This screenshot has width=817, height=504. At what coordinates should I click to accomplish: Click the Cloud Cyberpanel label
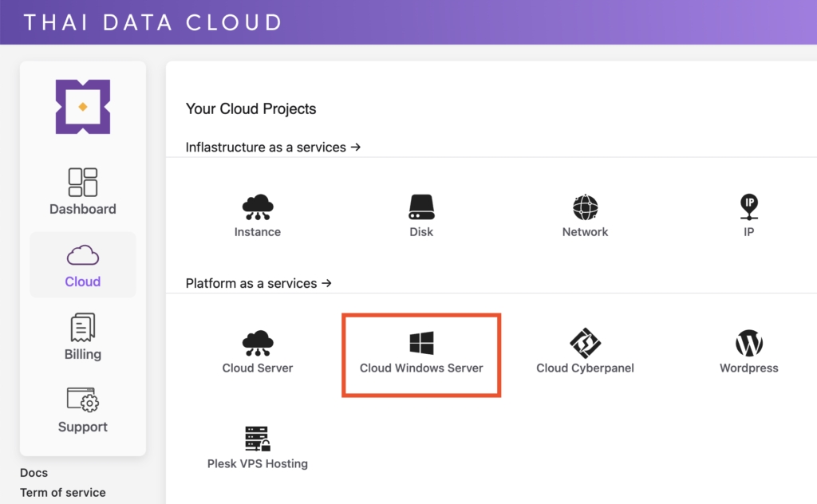click(585, 368)
